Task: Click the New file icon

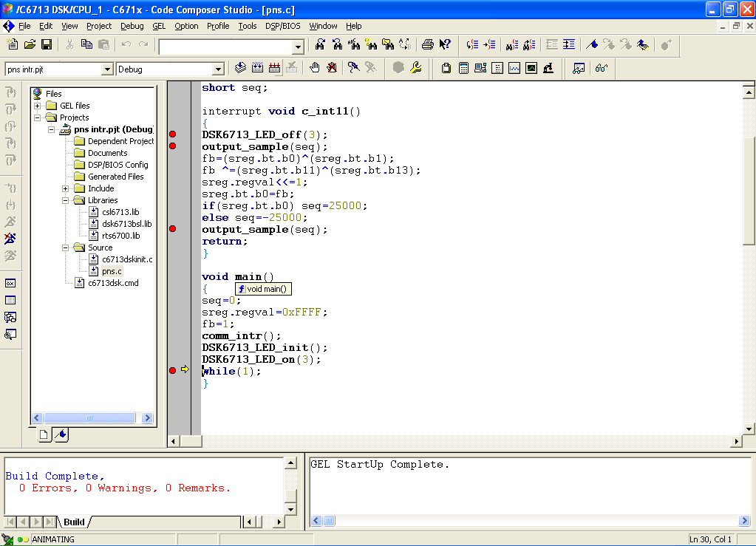Action: coord(13,45)
